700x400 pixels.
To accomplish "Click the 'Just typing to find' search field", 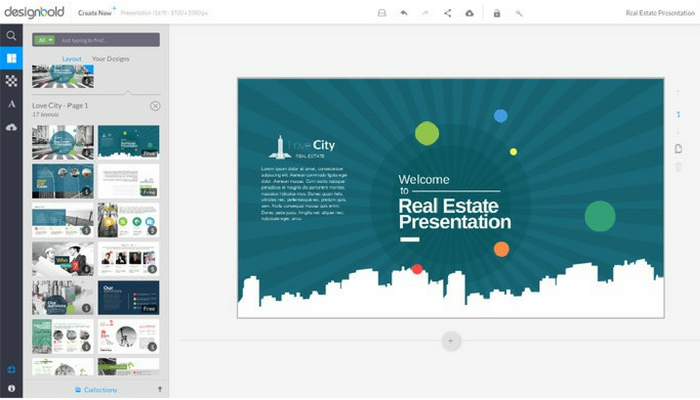I will tap(107, 40).
